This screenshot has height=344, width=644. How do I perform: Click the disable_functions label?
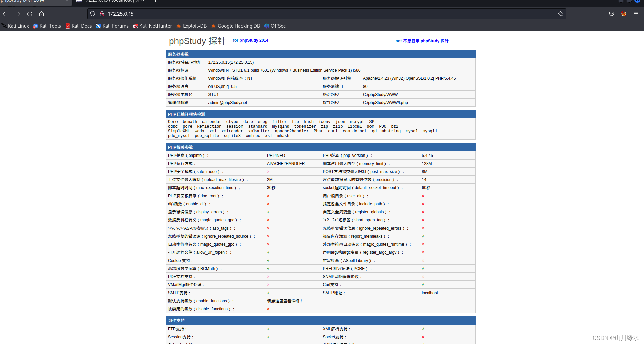[x=201, y=309]
